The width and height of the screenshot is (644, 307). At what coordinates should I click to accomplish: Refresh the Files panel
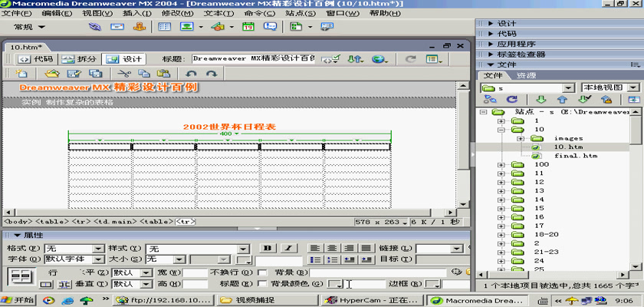tap(512, 99)
